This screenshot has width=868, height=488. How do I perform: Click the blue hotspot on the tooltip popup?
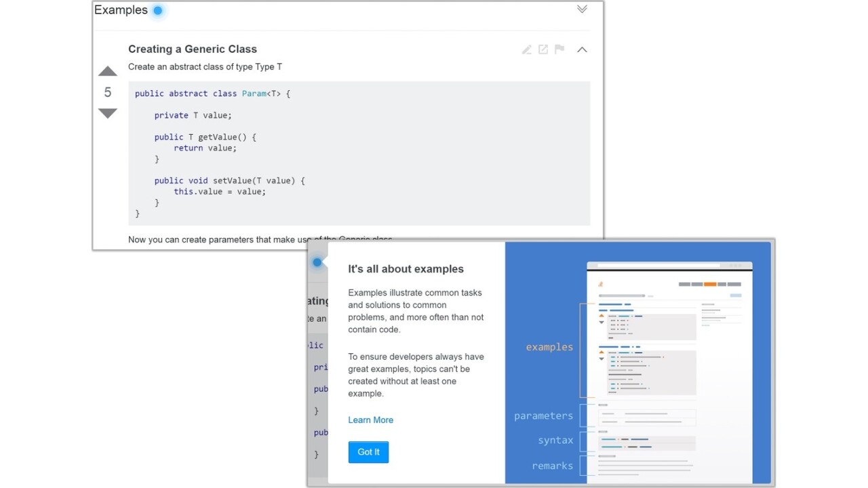click(317, 262)
